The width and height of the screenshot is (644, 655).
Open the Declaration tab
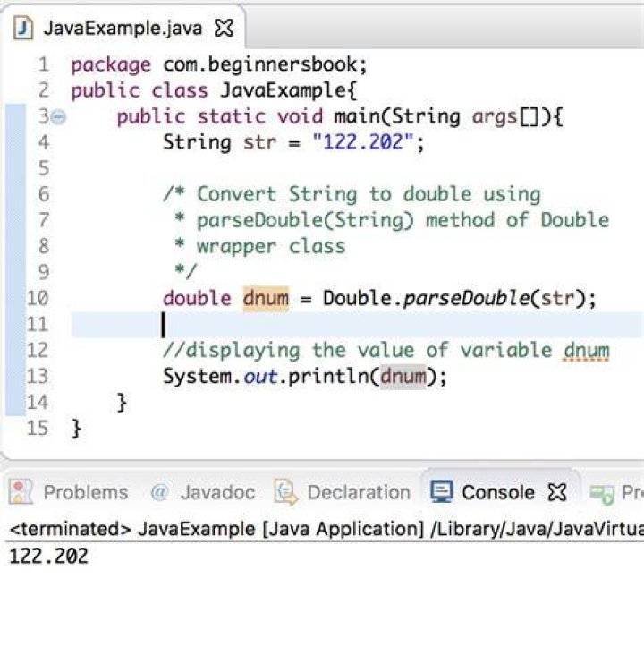pos(343,492)
